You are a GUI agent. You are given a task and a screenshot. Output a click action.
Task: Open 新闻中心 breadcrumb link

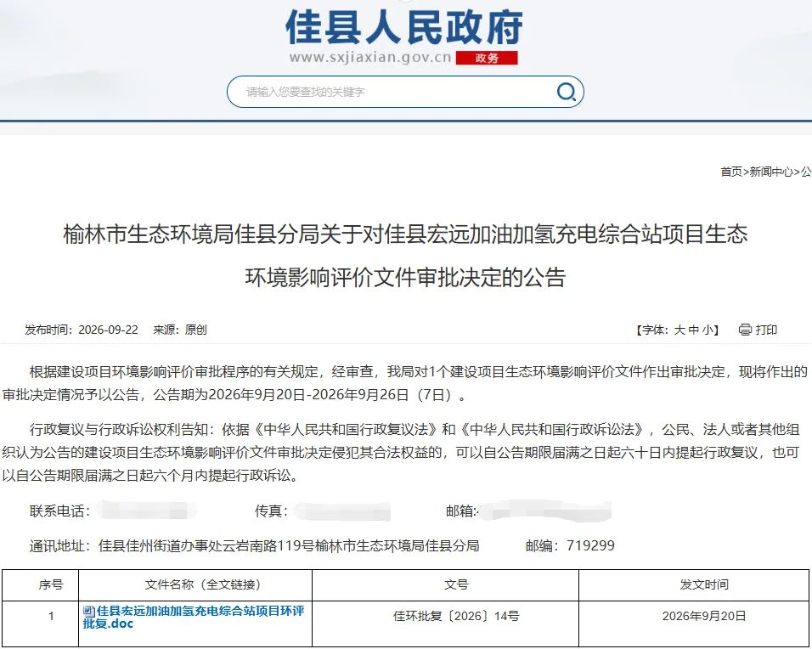(x=771, y=172)
